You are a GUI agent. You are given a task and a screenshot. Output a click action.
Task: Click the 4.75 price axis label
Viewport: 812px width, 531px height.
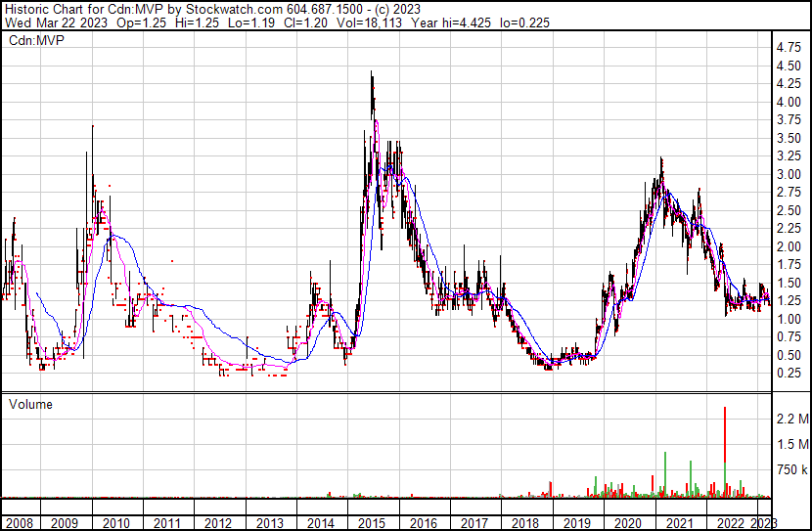787,47
